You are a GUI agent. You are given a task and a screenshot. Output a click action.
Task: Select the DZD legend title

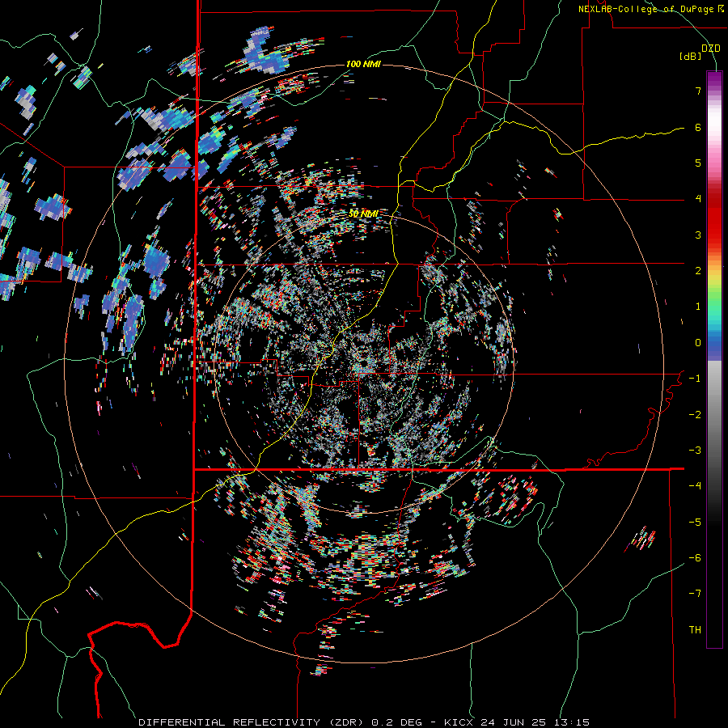[x=710, y=49]
